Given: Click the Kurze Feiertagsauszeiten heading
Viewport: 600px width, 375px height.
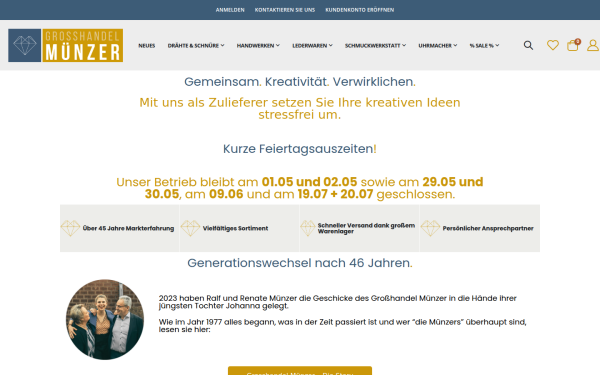Looking at the screenshot, I should point(300,148).
